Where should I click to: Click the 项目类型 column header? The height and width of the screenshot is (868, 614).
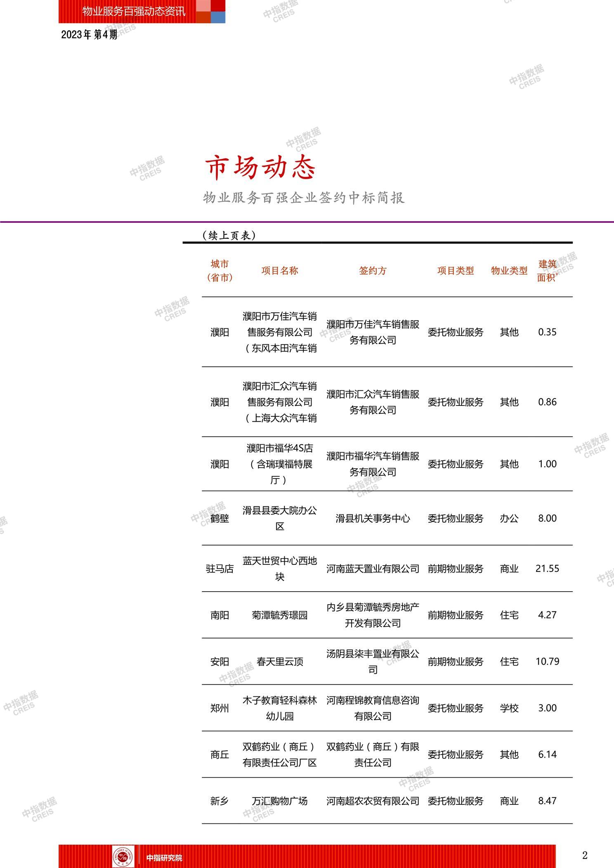(456, 271)
